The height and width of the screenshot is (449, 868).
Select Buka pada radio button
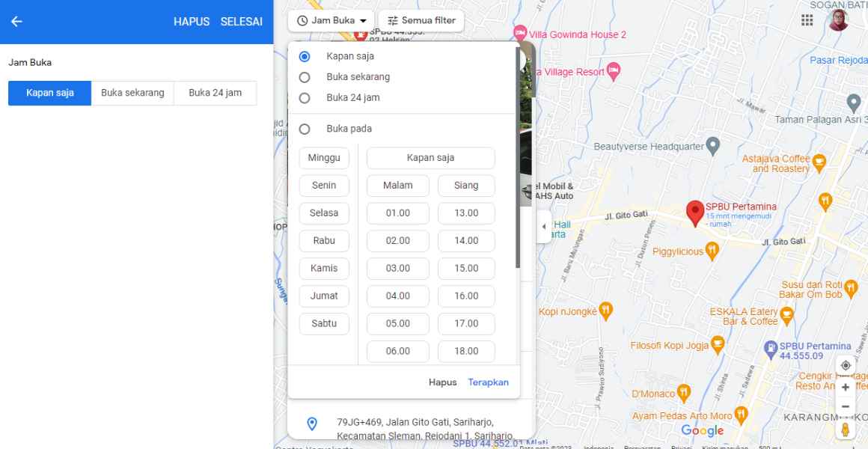[x=305, y=129]
